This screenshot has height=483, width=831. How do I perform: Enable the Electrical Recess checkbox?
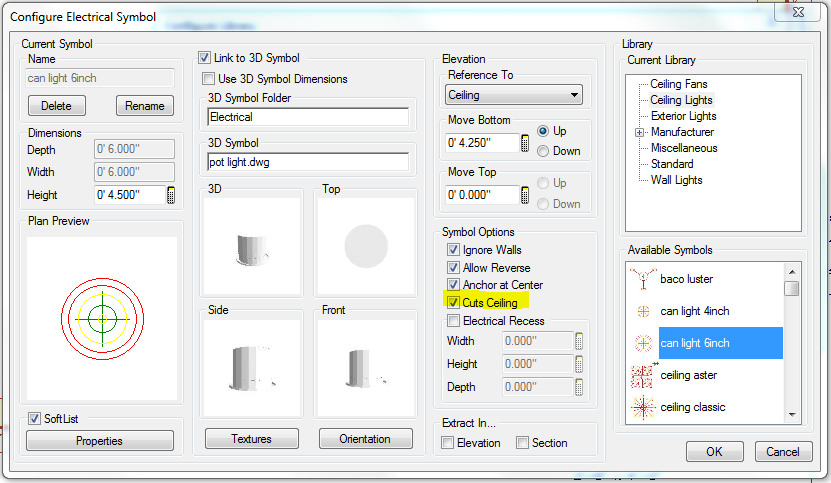coord(453,321)
